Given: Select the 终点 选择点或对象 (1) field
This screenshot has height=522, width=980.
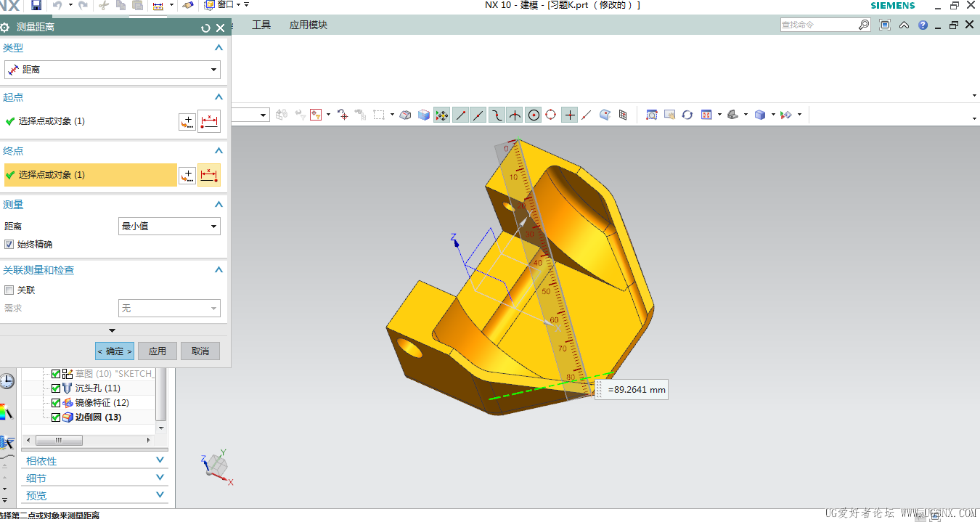Looking at the screenshot, I should tap(91, 175).
